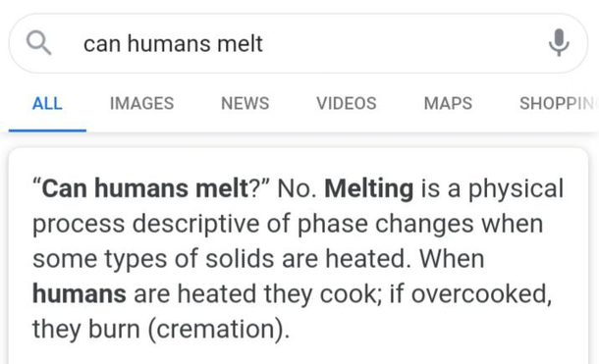Select the ALL results tab
The image size is (599, 364).
47,103
